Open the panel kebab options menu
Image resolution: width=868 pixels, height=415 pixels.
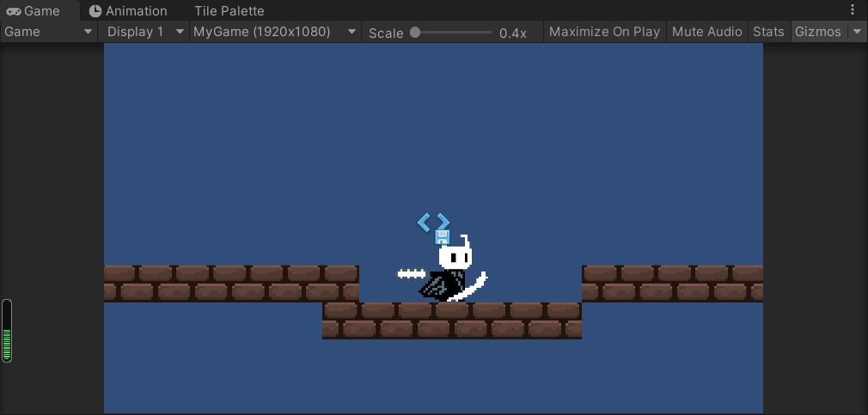(x=853, y=10)
